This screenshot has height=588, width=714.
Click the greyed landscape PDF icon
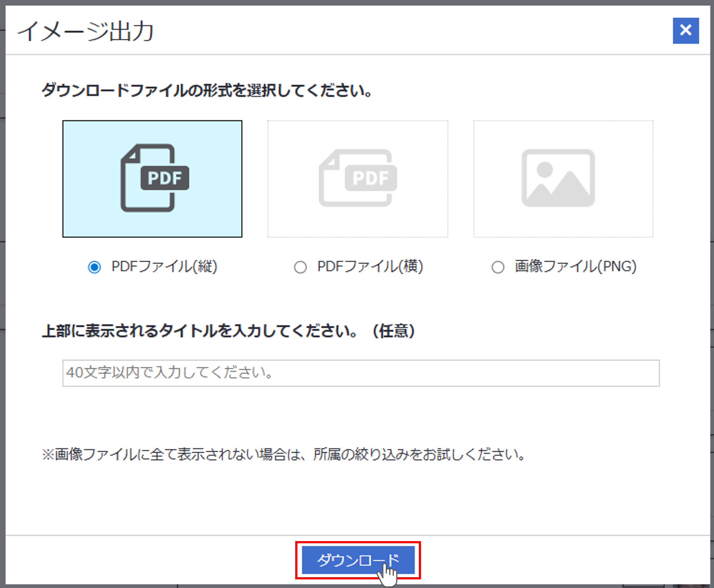pos(358,178)
